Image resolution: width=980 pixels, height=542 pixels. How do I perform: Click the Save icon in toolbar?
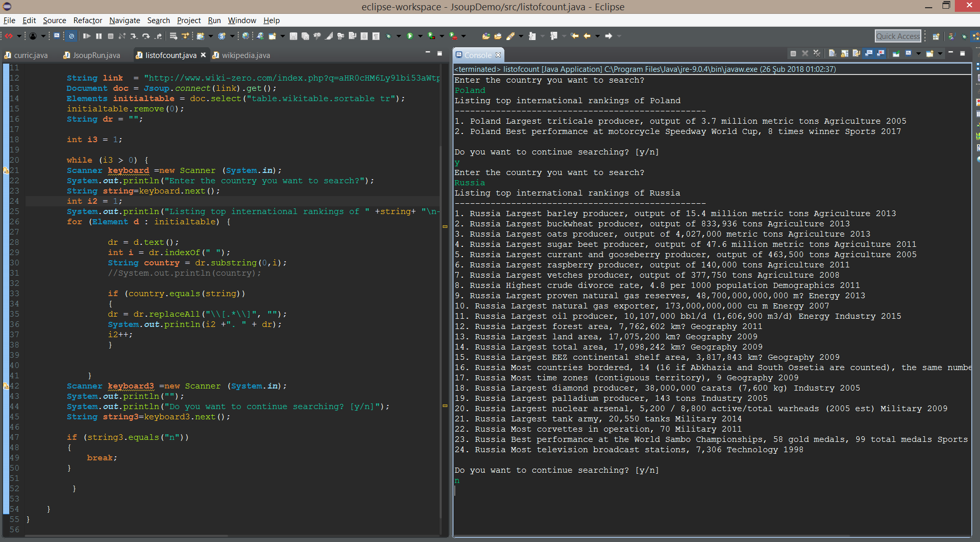tap(293, 36)
